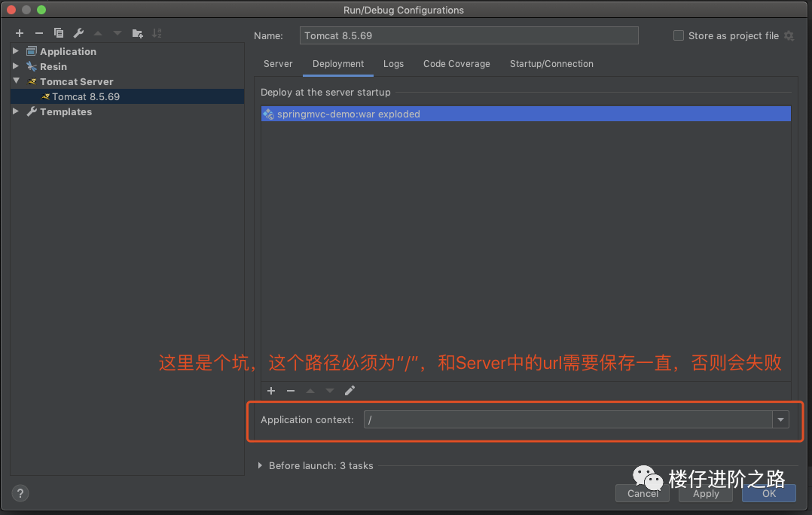This screenshot has height=515, width=812.
Task: Move artifact up arrow in deployment toolbar
Action: pos(310,391)
